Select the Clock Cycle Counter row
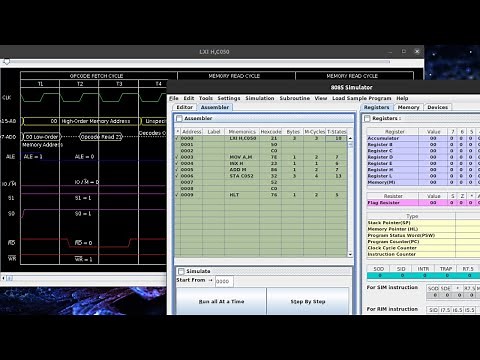480x360 pixels. [x=423, y=248]
